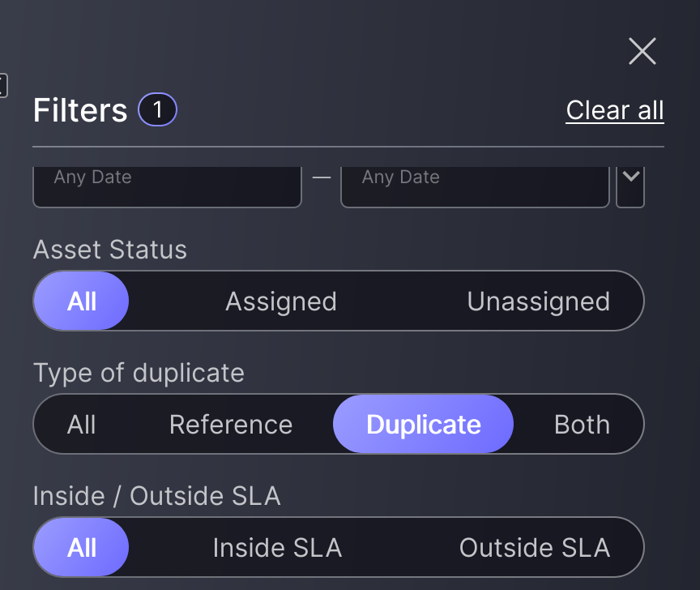The image size is (700, 590).
Task: Select All under Inside / Outside SLA
Action: 82,548
